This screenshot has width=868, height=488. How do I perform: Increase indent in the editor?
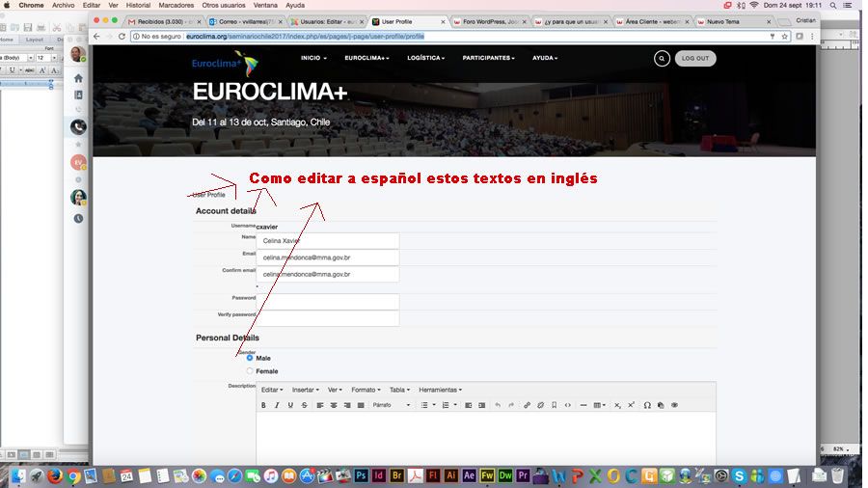point(482,405)
